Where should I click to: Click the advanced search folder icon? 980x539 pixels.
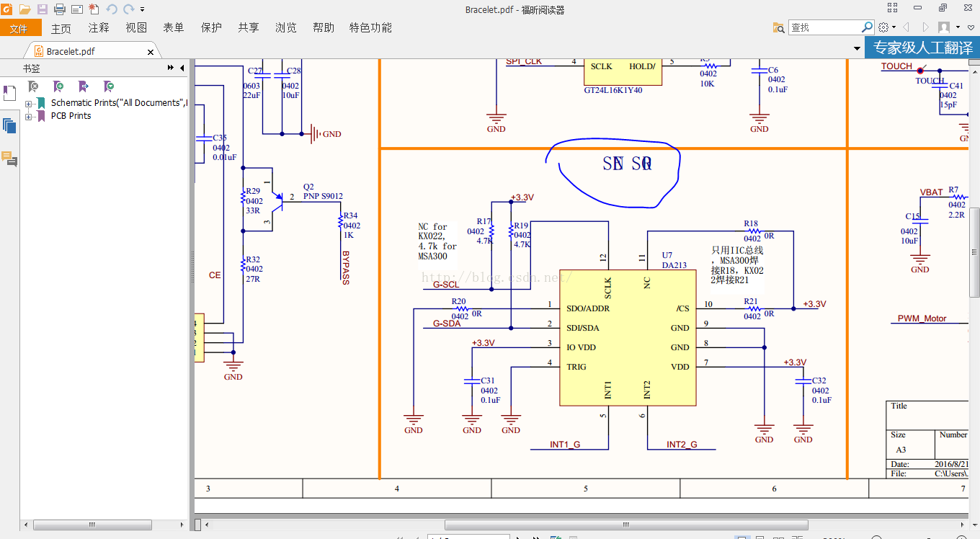[x=778, y=27]
